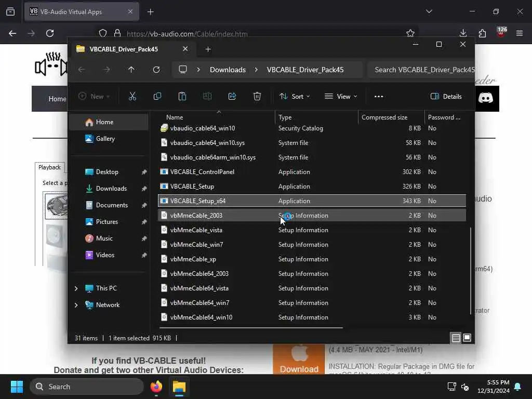Click the horizontal scrollbar under file list
532x399 pixels.
point(251,328)
